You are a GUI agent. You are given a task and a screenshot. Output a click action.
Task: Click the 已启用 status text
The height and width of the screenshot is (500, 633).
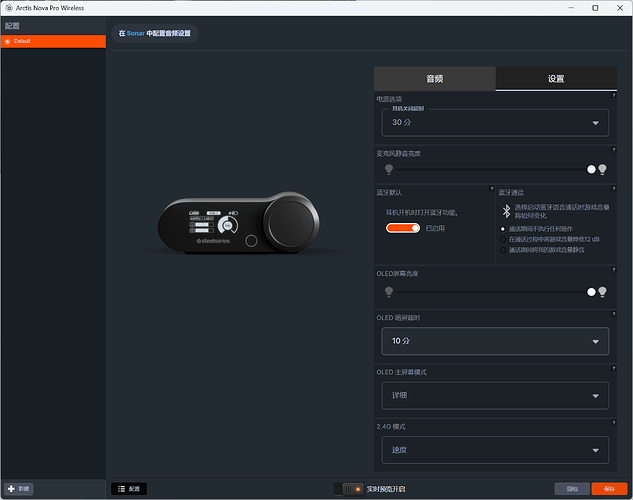[x=435, y=228]
